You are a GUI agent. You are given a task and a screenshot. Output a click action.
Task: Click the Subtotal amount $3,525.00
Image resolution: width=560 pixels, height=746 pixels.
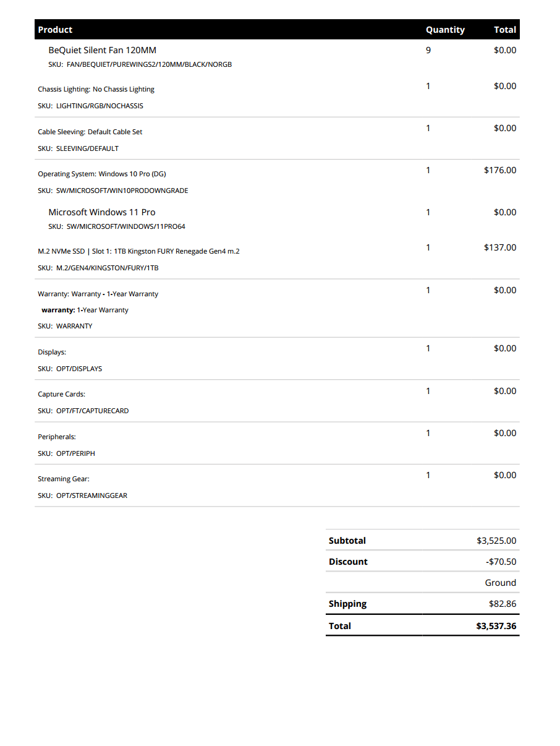[x=496, y=541]
